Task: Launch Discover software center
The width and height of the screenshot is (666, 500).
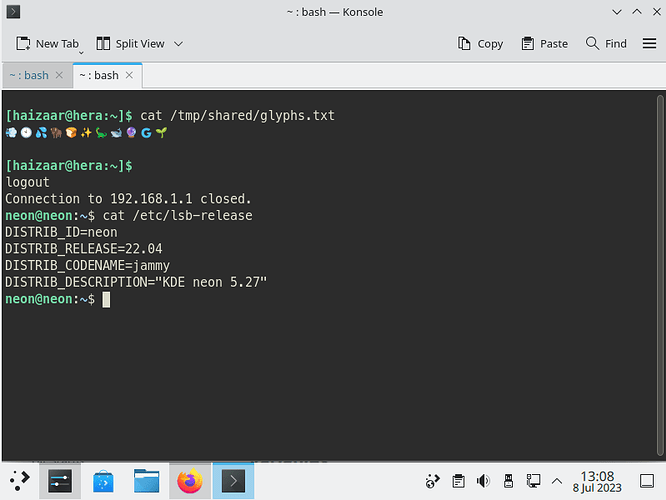Action: click(x=103, y=481)
